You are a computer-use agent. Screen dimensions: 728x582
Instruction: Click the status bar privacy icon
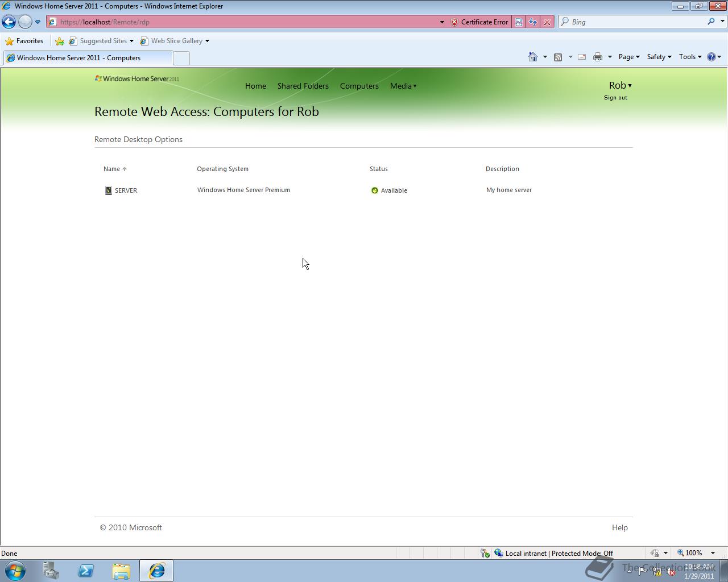coord(655,553)
